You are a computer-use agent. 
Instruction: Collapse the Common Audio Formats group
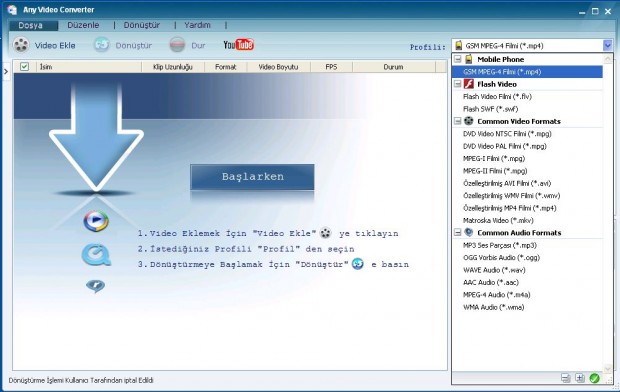[x=457, y=233]
